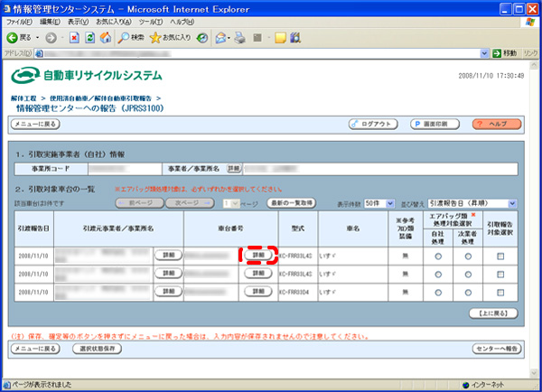Image resolution: width=542 pixels, height=392 pixels.
Task: Click the 最新の一覧取得 button
Action: pos(292,203)
